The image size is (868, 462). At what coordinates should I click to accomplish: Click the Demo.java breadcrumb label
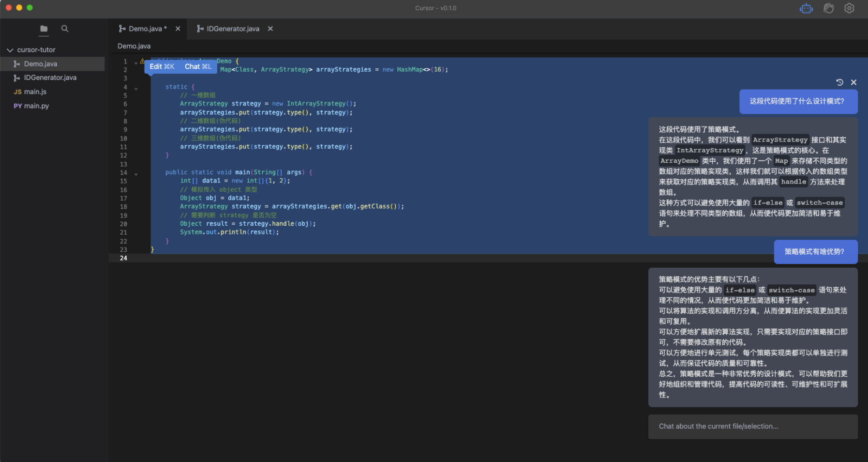point(134,46)
